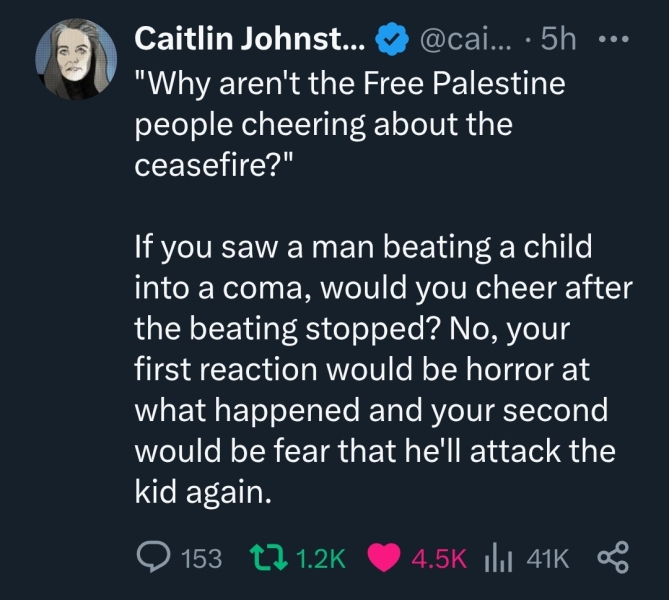Screen dimensions: 669x600
Task: Click the 5h timestamp
Action: click(x=557, y=39)
